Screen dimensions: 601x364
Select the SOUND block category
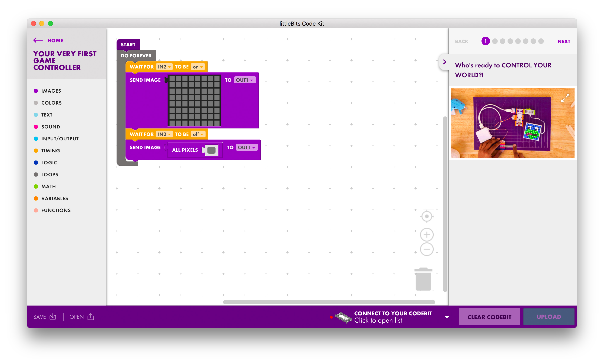point(51,127)
